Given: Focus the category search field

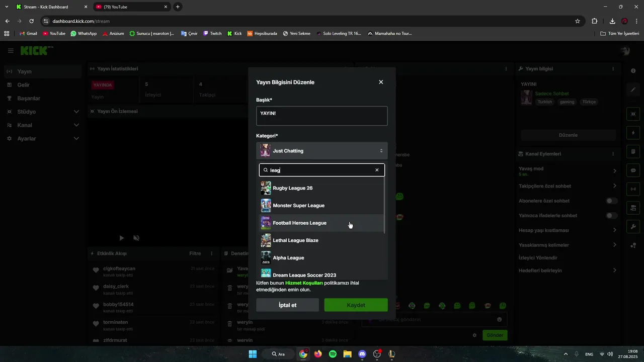Looking at the screenshot, I should 322,170.
